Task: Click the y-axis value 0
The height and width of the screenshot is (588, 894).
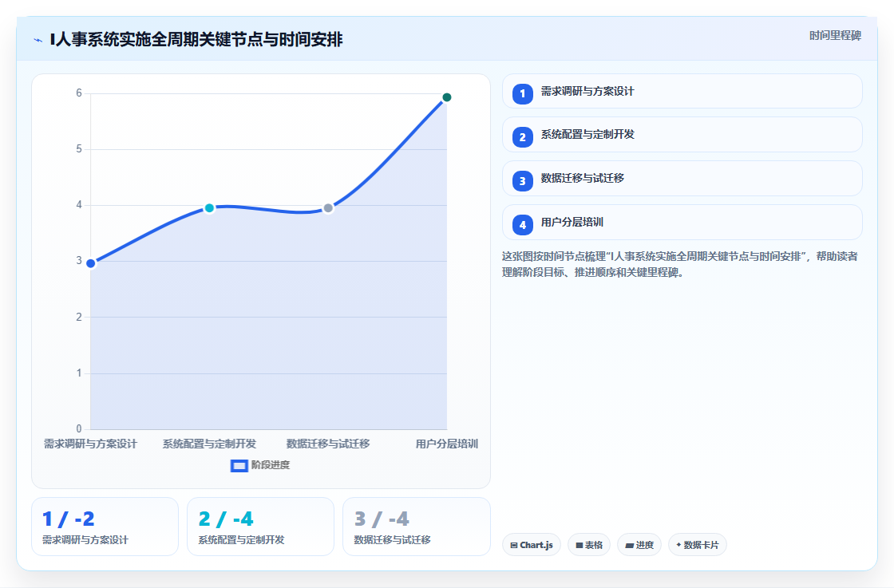Action: (x=79, y=428)
